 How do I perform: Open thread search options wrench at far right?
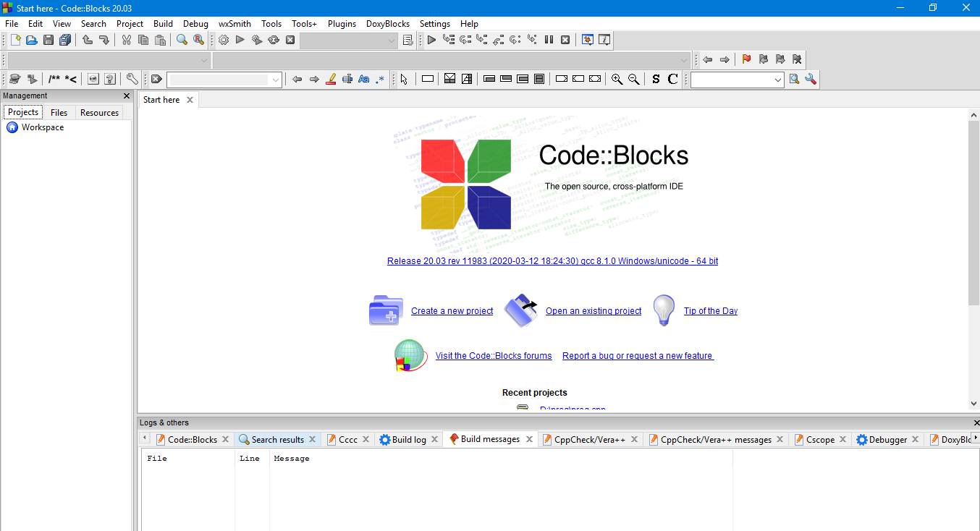(x=811, y=79)
